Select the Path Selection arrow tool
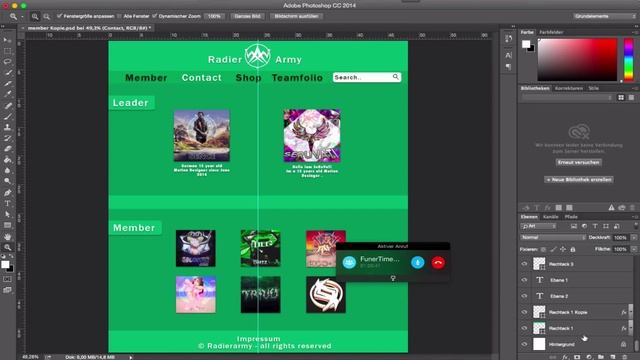This screenshot has height=360, width=640. [x=7, y=214]
